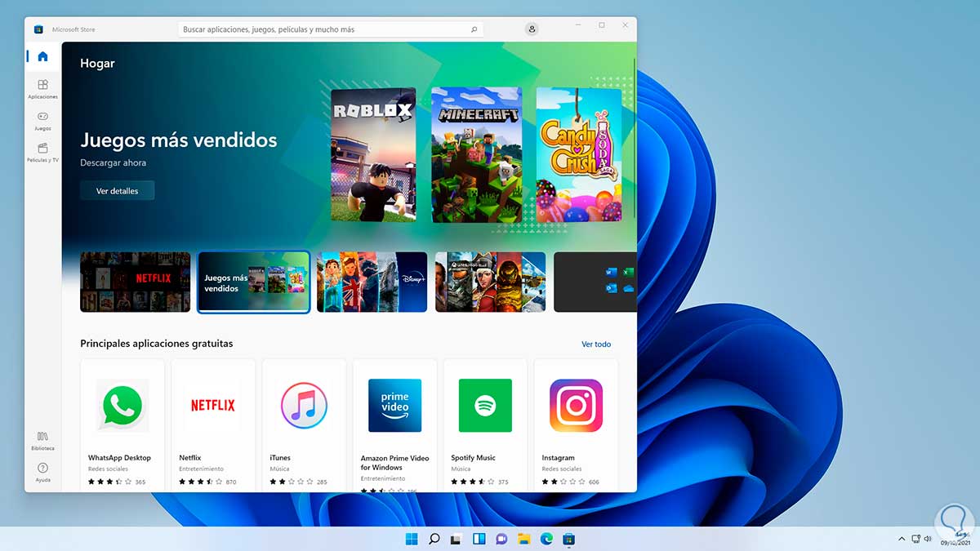Open the Home tab in the sidebar
The image size is (980, 551).
pyautogui.click(x=42, y=56)
